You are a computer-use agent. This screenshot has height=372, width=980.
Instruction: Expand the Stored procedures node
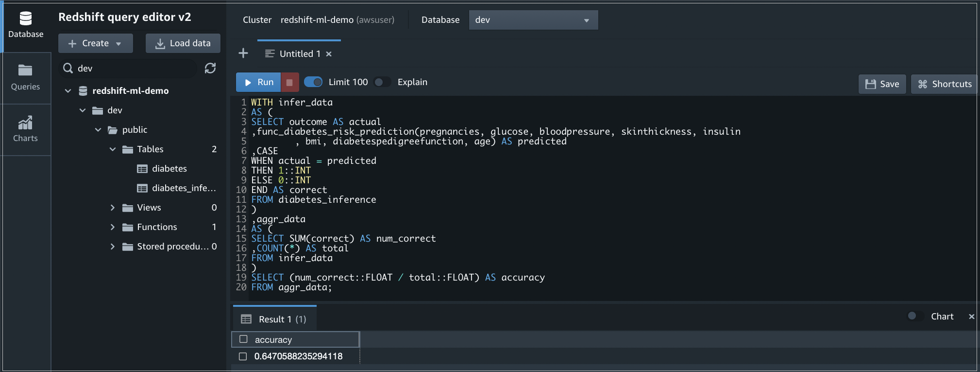click(113, 247)
